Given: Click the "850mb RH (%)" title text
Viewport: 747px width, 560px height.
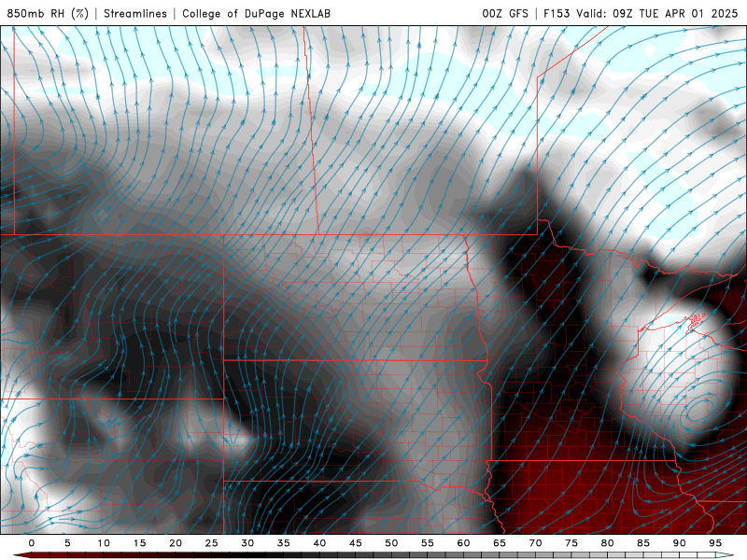Looking at the screenshot, I should pos(48,13).
